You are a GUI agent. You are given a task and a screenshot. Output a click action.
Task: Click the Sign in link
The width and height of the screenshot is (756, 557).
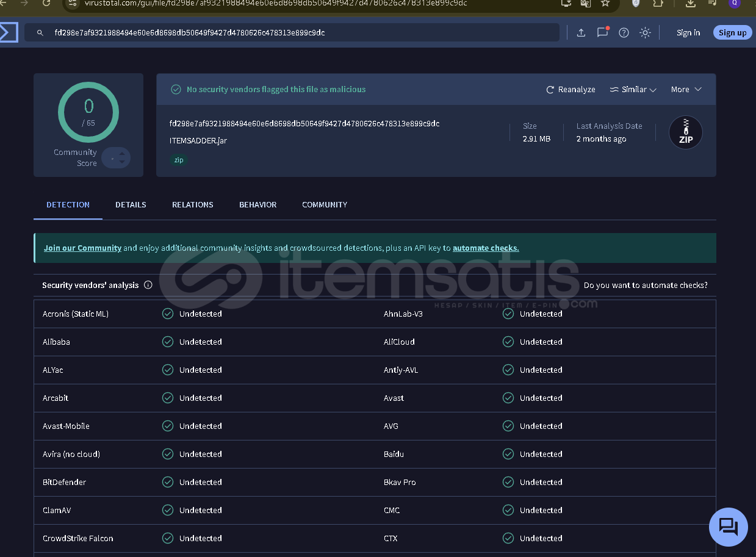pos(688,33)
